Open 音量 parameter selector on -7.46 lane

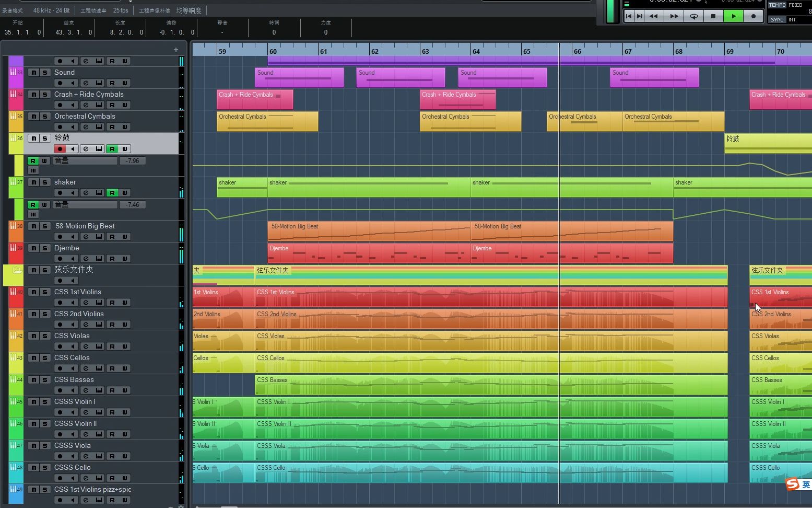tap(85, 205)
